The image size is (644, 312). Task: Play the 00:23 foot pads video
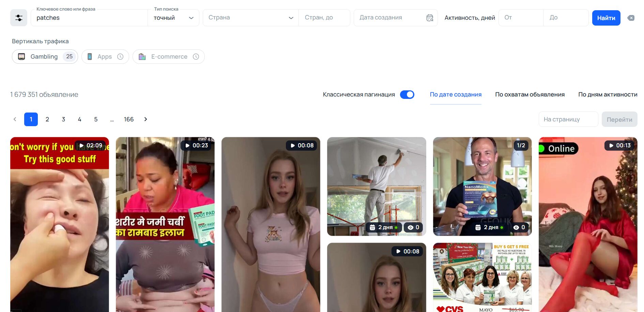coord(196,146)
